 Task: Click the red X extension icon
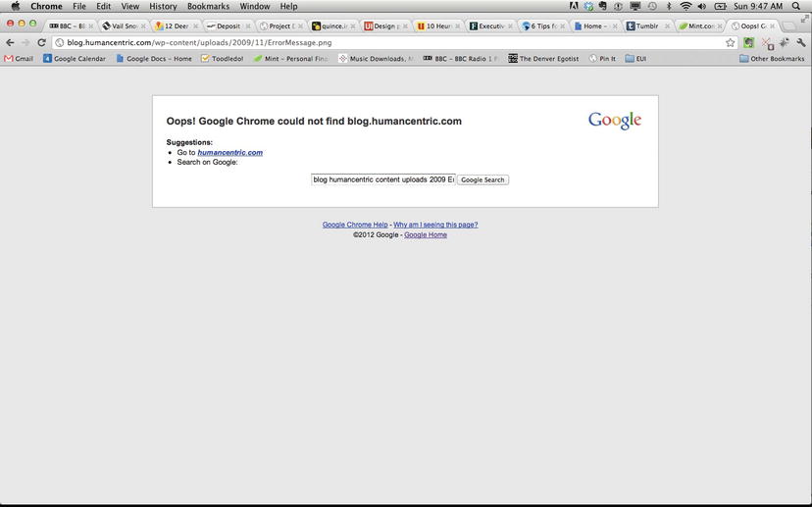(767, 43)
